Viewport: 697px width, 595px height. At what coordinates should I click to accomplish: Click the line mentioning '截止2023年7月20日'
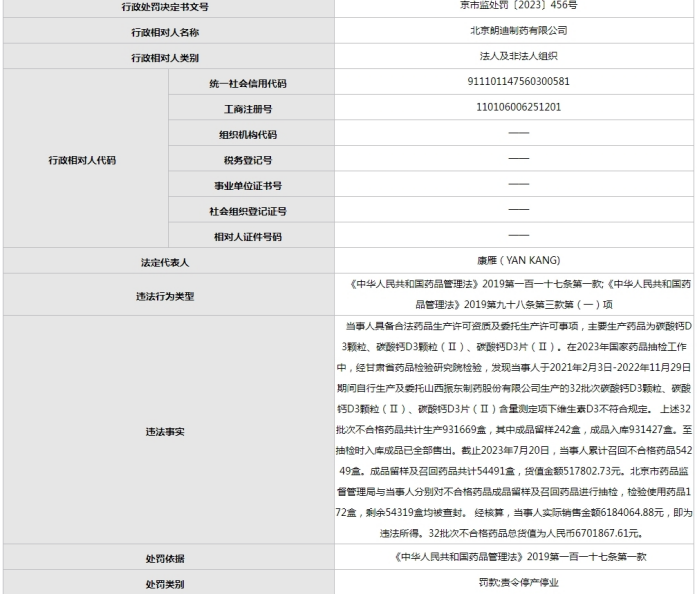(514, 450)
